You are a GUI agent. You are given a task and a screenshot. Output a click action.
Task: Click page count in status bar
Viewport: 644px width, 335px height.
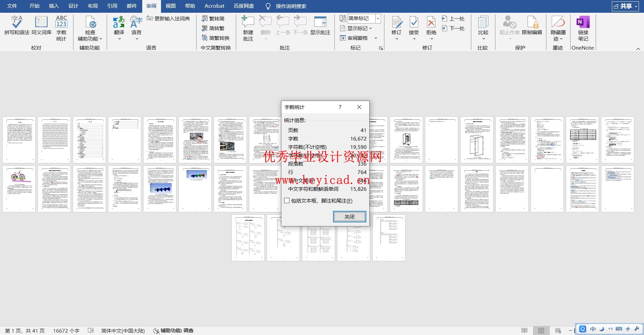tap(24, 331)
